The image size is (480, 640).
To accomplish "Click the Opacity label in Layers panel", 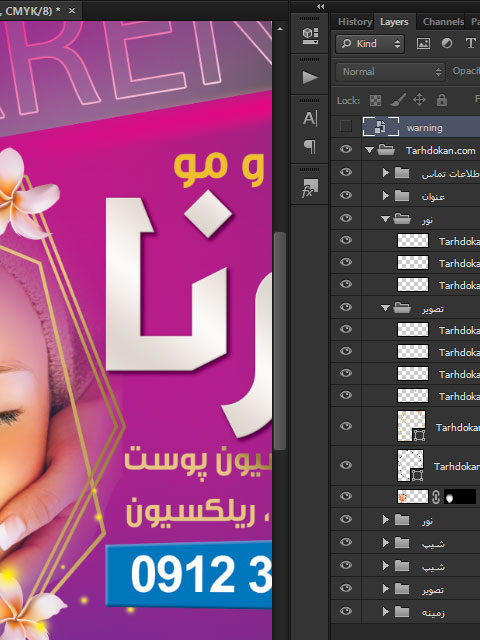I will [466, 71].
